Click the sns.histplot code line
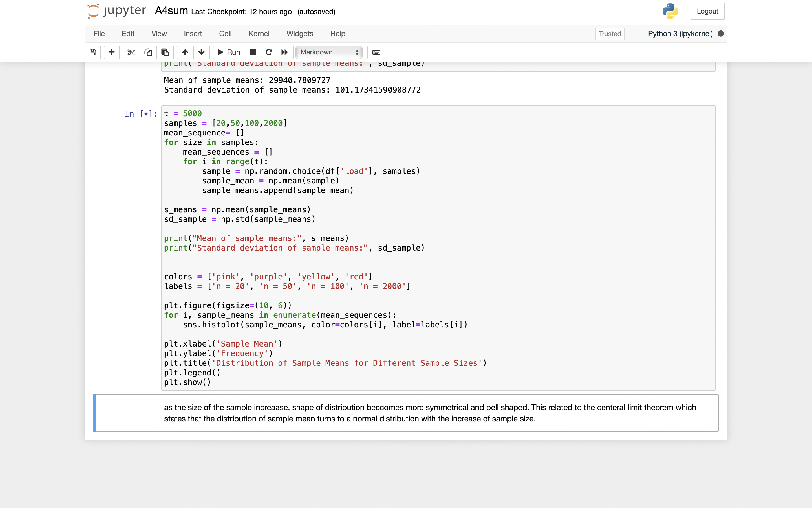 tap(325, 325)
